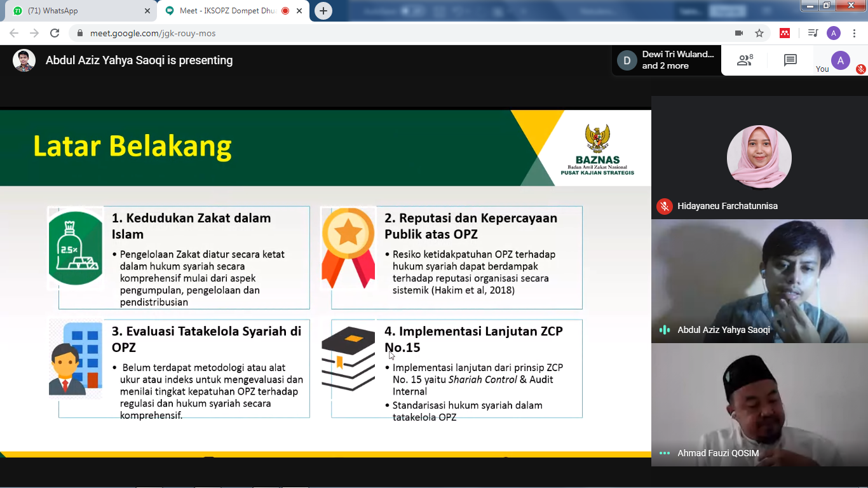Click the camera permission icon in address bar
The image size is (868, 488).
739,33
